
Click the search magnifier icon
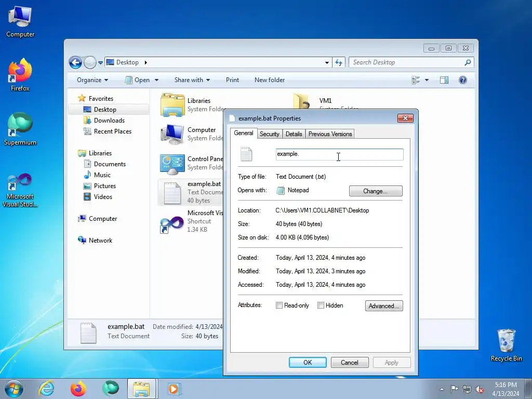click(468, 62)
